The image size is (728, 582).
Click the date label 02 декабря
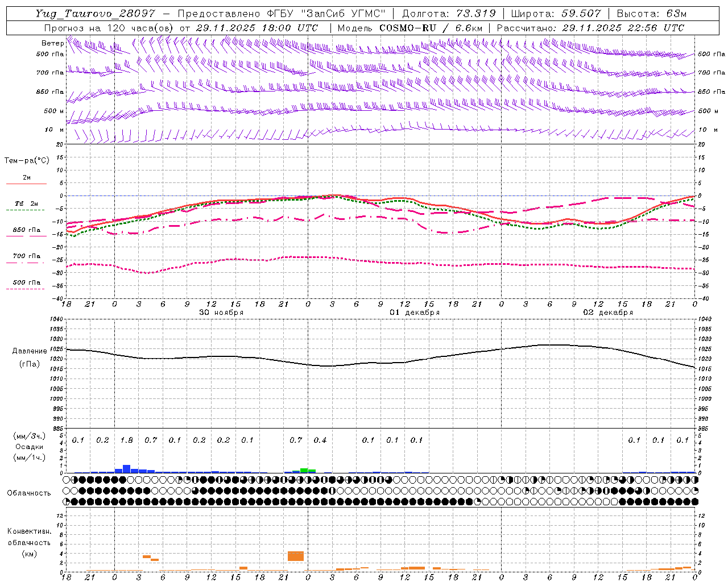[x=608, y=313]
